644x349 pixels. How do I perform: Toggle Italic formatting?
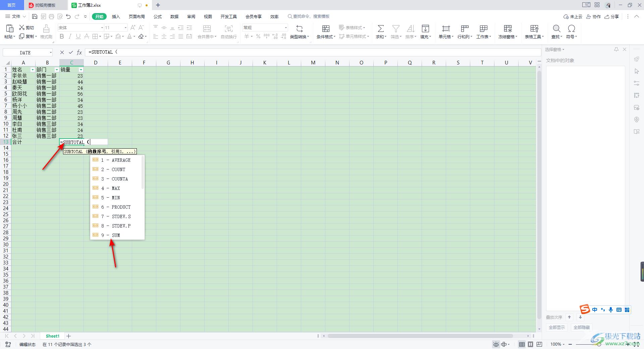click(x=70, y=36)
